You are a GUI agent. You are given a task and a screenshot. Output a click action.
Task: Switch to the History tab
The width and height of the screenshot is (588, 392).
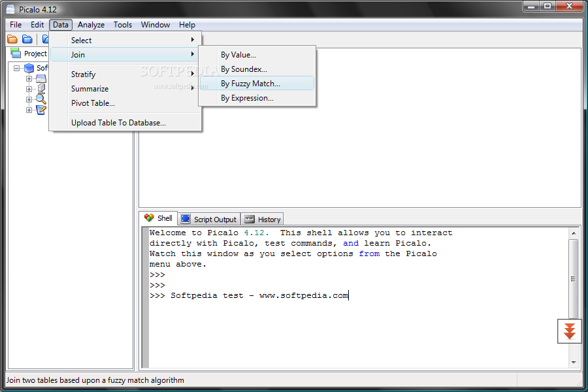262,219
